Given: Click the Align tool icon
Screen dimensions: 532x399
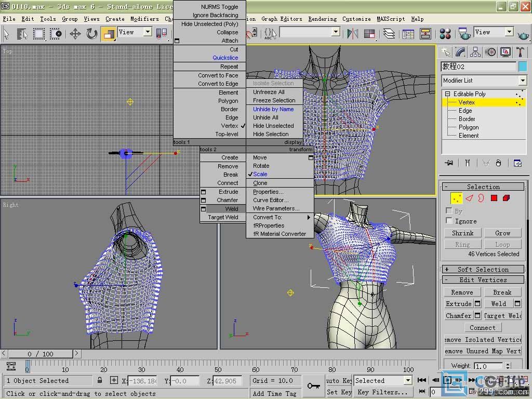Looking at the screenshot, I should click(369, 34).
